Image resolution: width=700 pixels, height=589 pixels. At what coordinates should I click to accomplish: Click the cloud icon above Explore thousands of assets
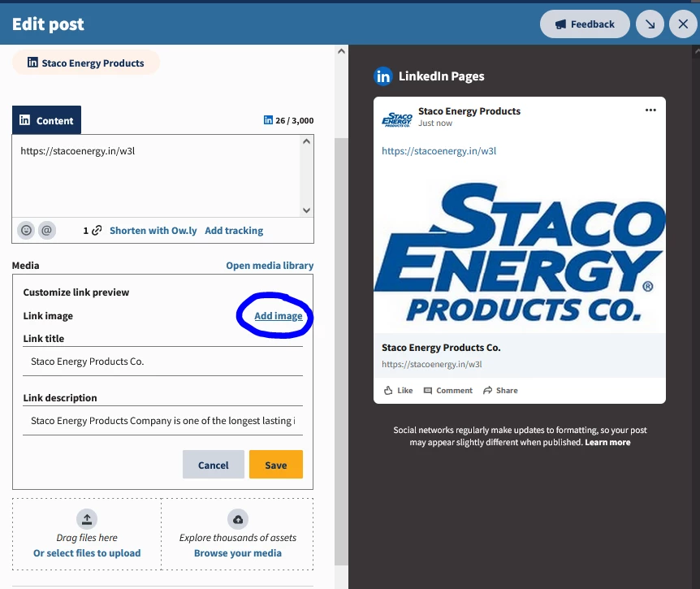[238, 519]
